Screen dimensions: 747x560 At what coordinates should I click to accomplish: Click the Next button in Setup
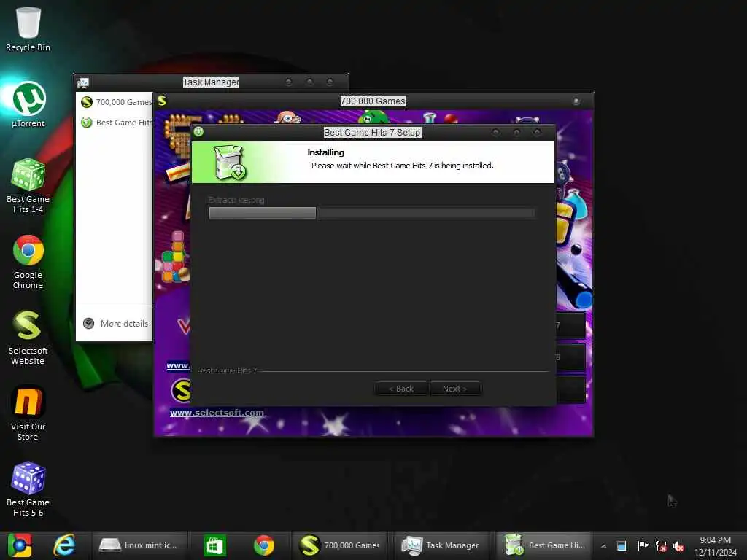pos(454,389)
